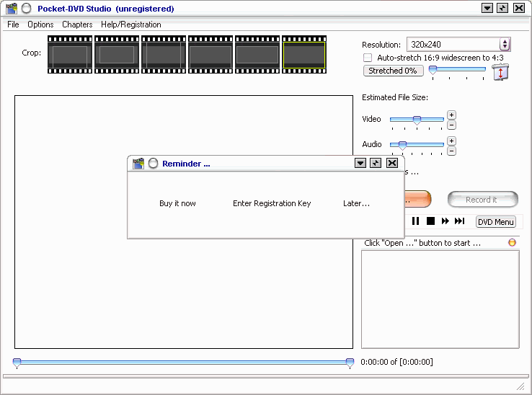Viewport: 532px width, 395px height.
Task: Click the Pause playback button
Action: [x=415, y=221]
